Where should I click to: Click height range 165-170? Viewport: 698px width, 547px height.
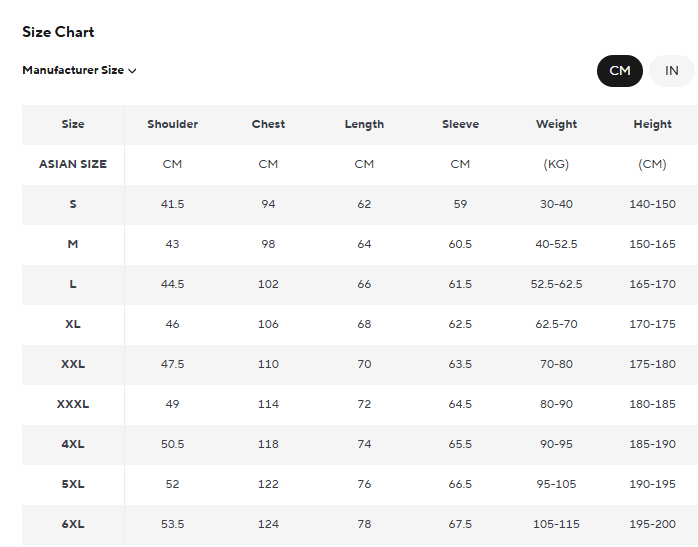click(x=653, y=284)
